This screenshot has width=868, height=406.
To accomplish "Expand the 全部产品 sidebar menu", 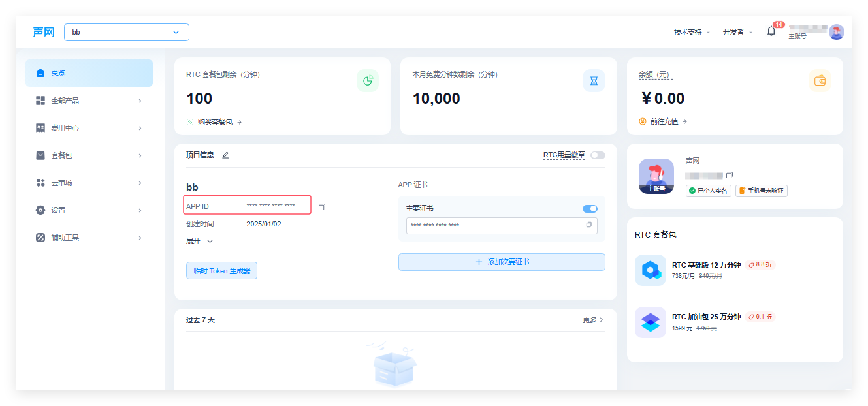I will (x=89, y=101).
